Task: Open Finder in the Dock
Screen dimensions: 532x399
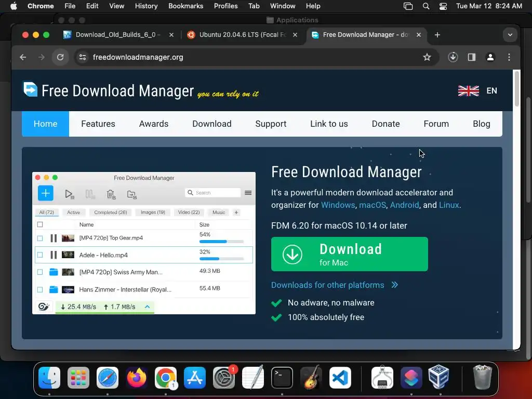Action: [49, 378]
